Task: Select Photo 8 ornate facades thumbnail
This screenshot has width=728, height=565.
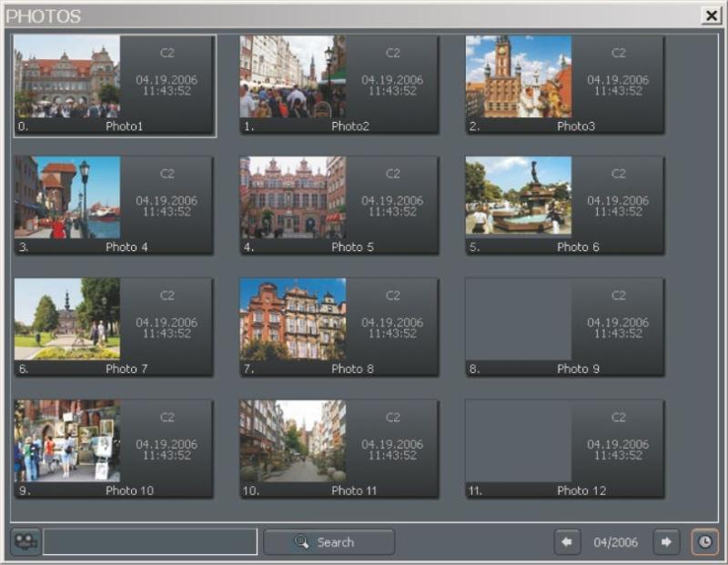Action: [x=293, y=319]
